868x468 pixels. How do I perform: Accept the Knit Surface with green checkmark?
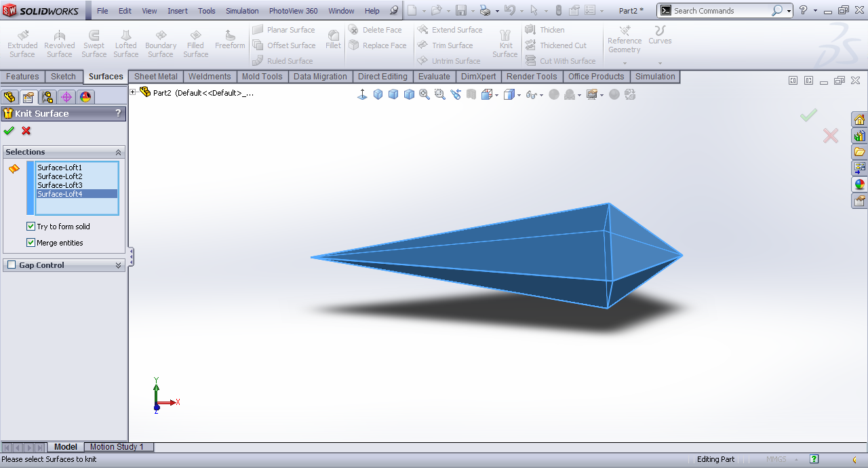point(9,131)
